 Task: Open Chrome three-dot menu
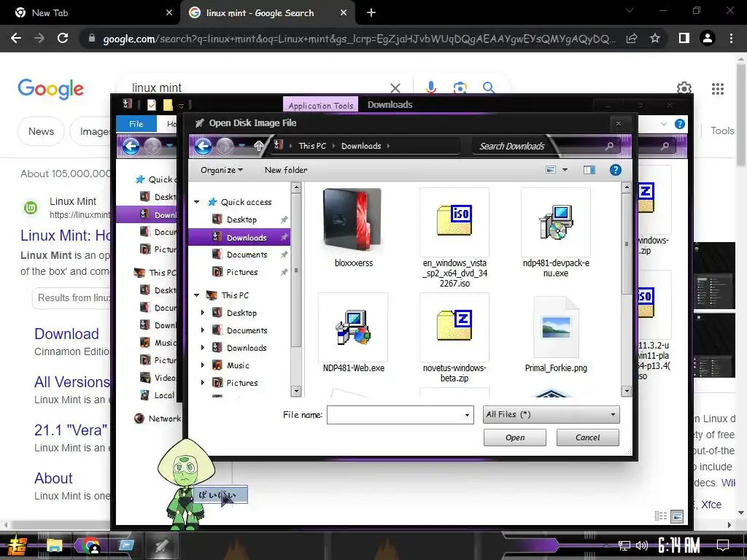coord(731,38)
